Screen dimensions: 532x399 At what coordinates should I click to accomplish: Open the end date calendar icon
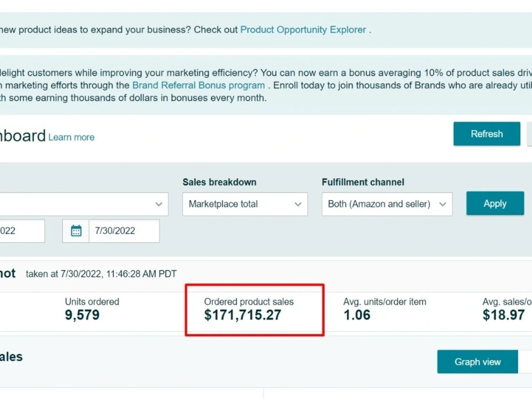(76, 231)
